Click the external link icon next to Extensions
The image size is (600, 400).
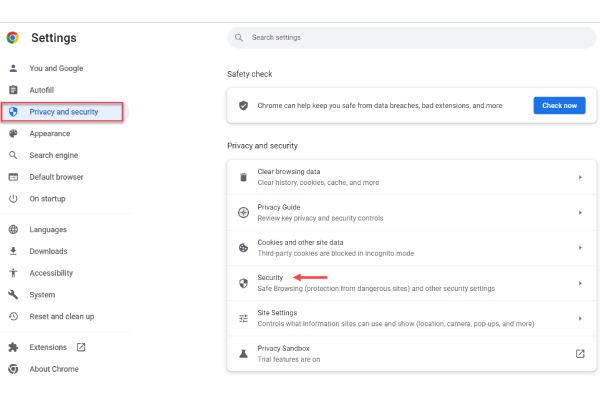(x=81, y=347)
